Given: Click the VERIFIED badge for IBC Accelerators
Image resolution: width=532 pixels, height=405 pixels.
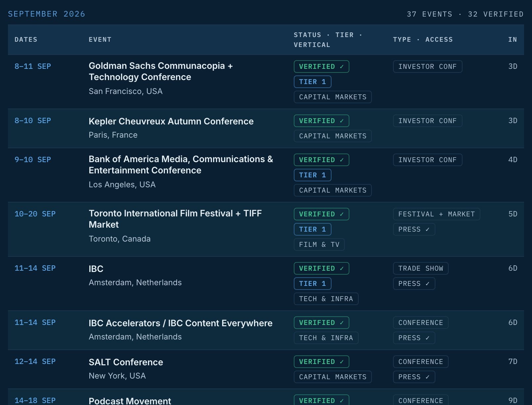Looking at the screenshot, I should (x=321, y=323).
